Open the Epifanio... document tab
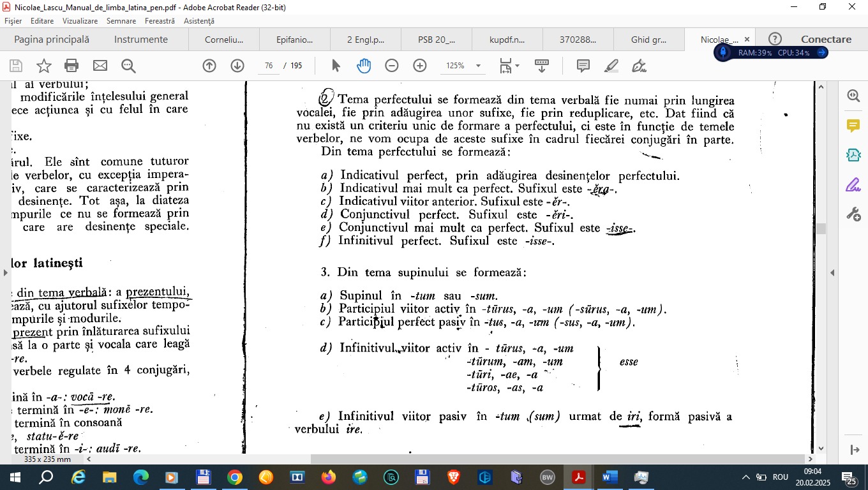The height and width of the screenshot is (490, 868). (x=295, y=40)
